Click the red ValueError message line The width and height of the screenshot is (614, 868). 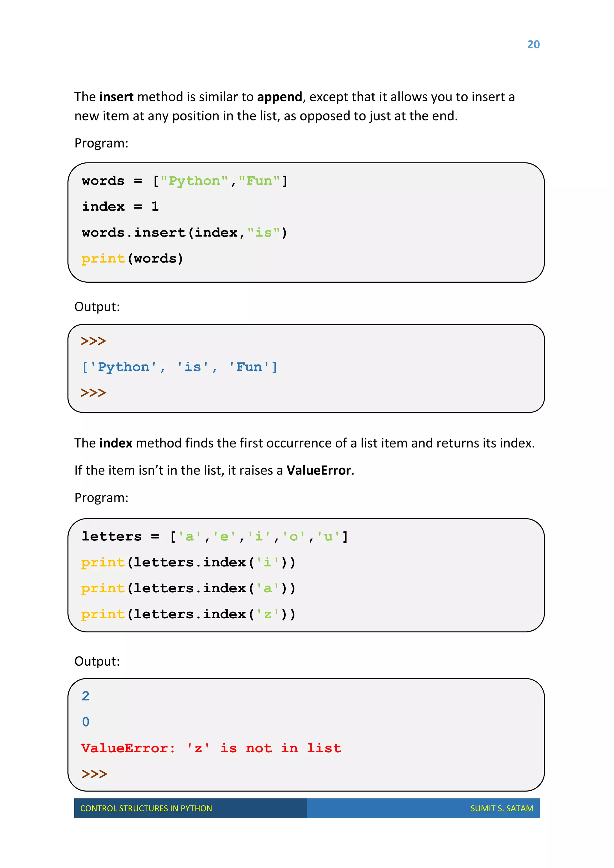pos(211,748)
